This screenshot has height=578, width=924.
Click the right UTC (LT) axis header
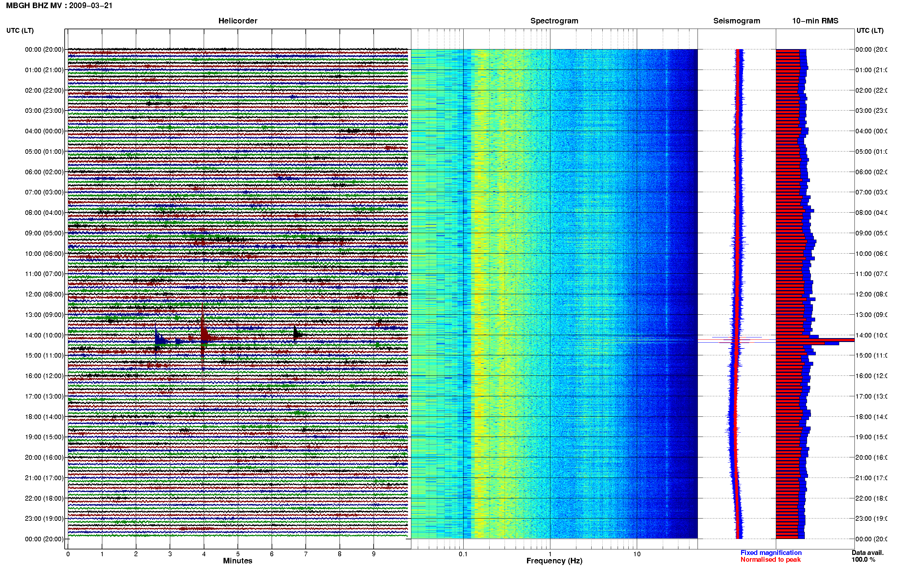pyautogui.click(x=870, y=31)
